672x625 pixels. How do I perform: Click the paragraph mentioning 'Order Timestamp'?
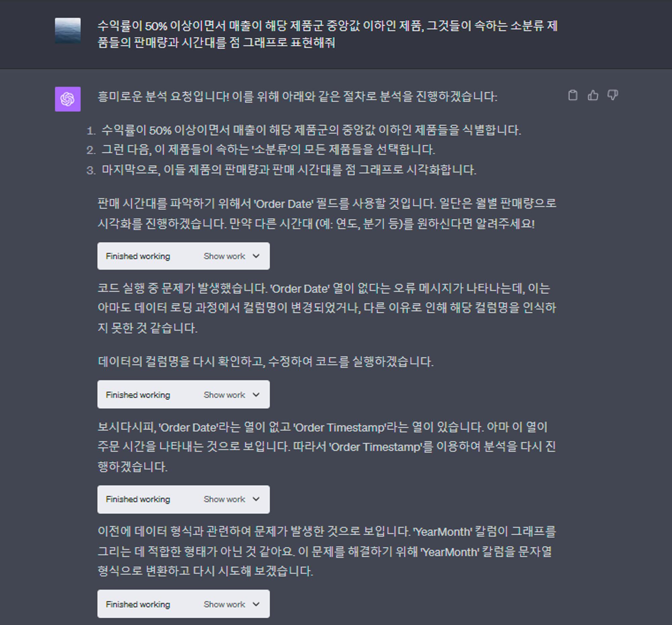click(327, 447)
